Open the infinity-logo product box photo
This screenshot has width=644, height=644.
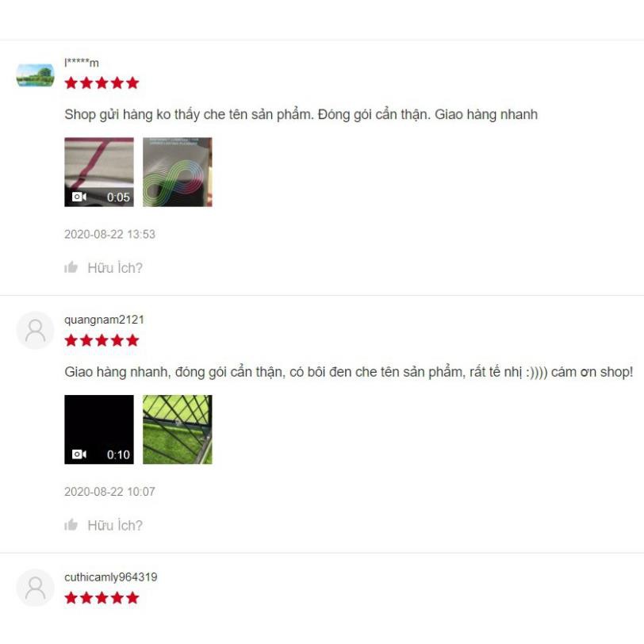[x=178, y=172]
